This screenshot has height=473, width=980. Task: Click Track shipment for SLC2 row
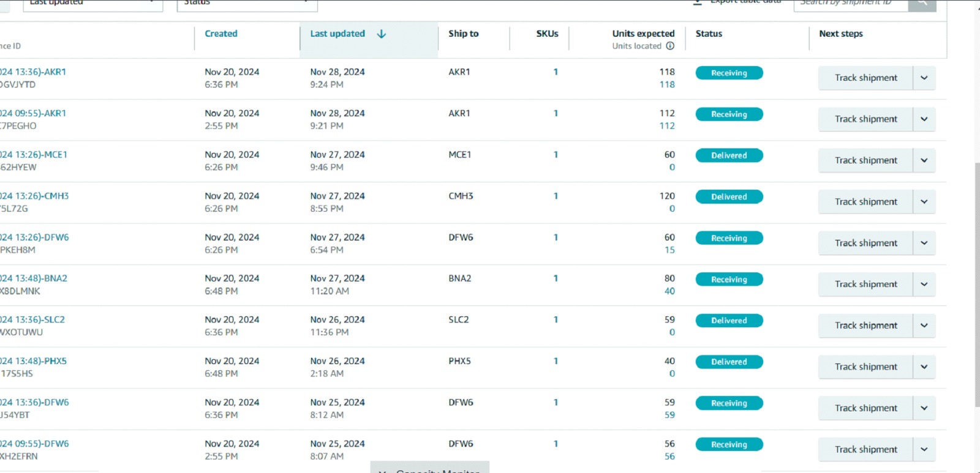[865, 326]
